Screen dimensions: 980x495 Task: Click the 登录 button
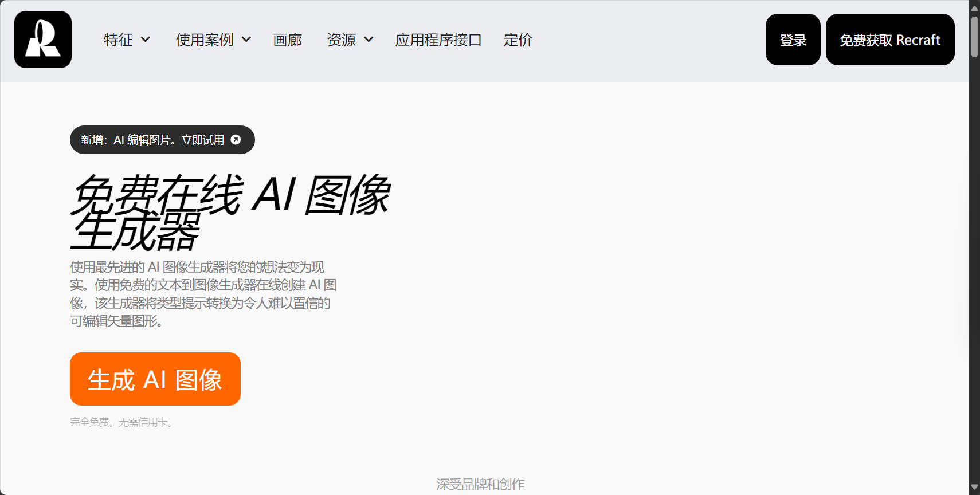[x=793, y=40]
